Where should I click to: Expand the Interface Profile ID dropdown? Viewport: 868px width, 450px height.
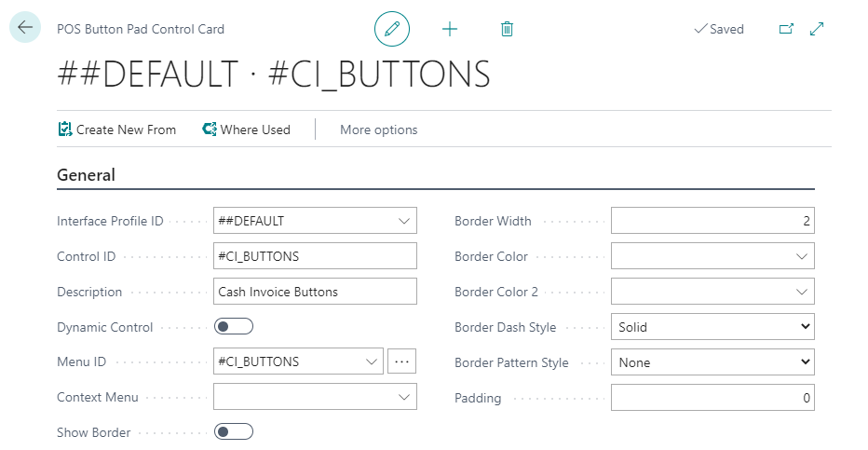[404, 221]
